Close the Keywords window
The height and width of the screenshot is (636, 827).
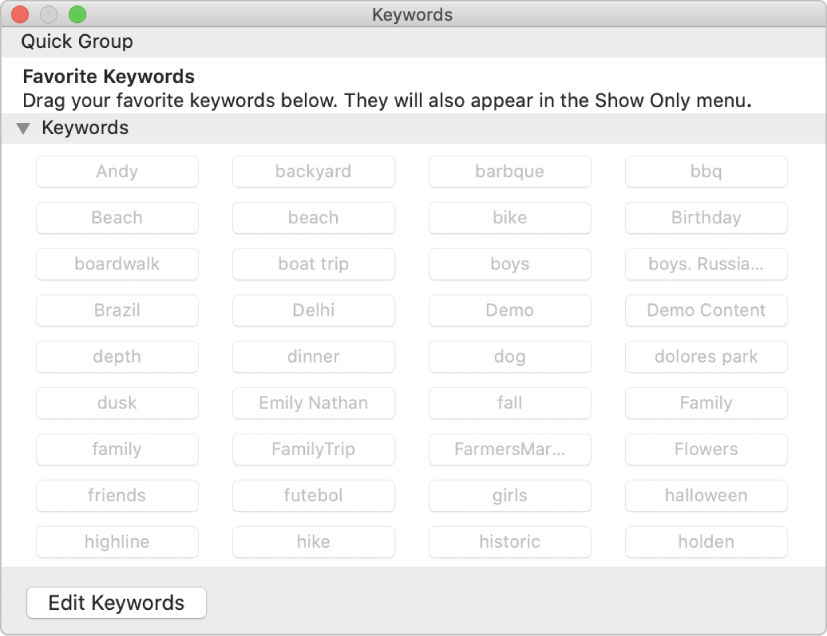[x=20, y=14]
